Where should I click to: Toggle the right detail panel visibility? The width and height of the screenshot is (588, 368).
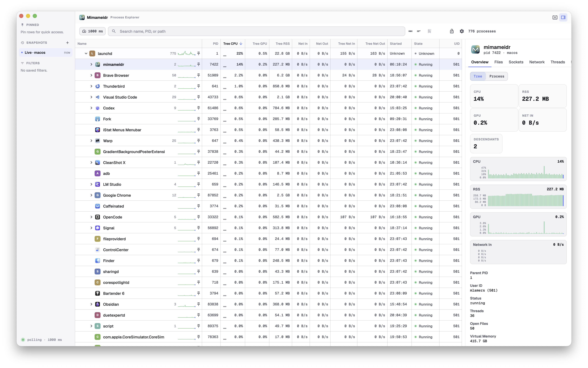click(x=563, y=17)
